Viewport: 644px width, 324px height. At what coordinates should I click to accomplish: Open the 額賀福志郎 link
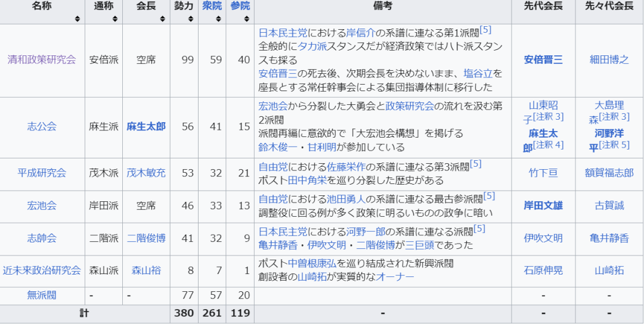click(x=609, y=173)
